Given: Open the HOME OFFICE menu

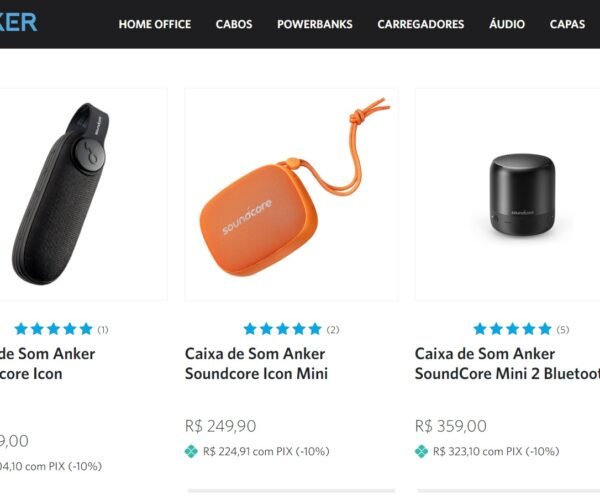Looking at the screenshot, I should 155,24.
